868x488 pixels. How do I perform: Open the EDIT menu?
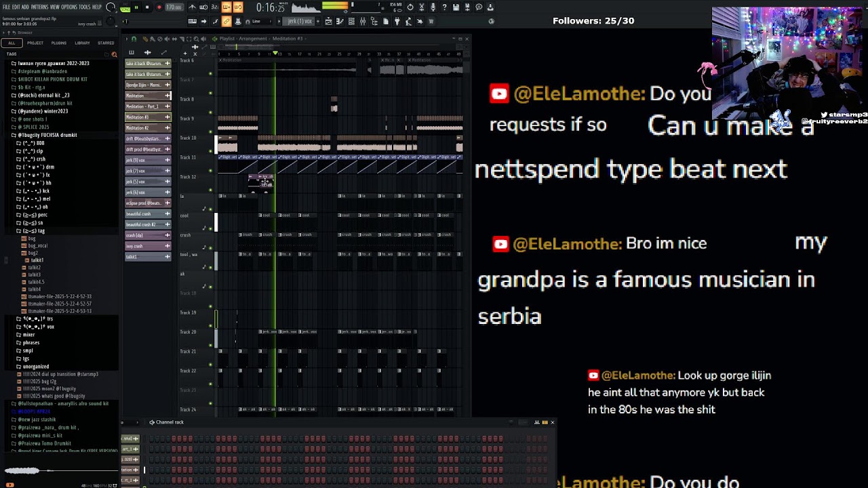pos(16,7)
